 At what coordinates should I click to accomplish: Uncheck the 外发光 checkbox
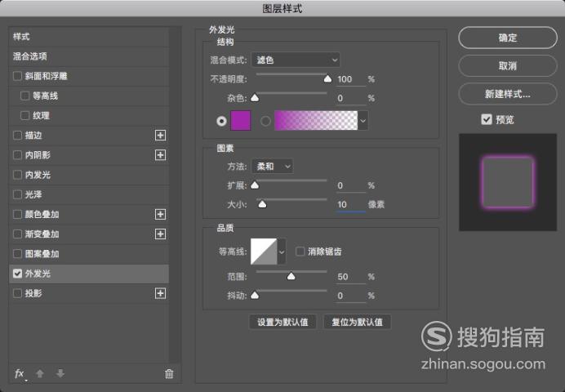point(17,274)
